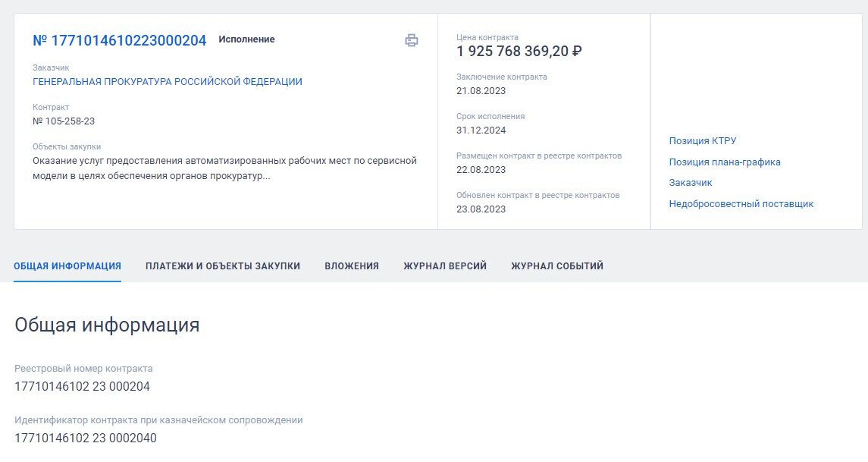Click the Общая информация section heading
Screen dimensions: 868x462
click(107, 325)
